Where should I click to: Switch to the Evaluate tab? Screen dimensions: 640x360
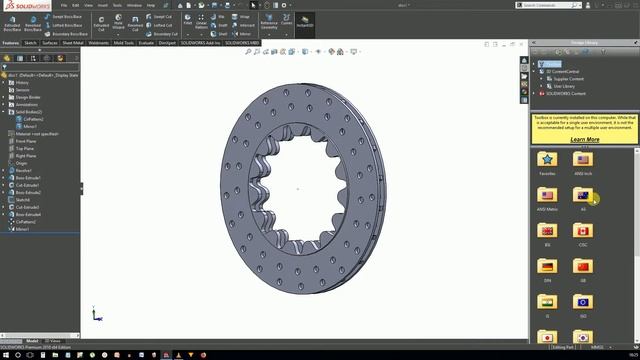146,43
